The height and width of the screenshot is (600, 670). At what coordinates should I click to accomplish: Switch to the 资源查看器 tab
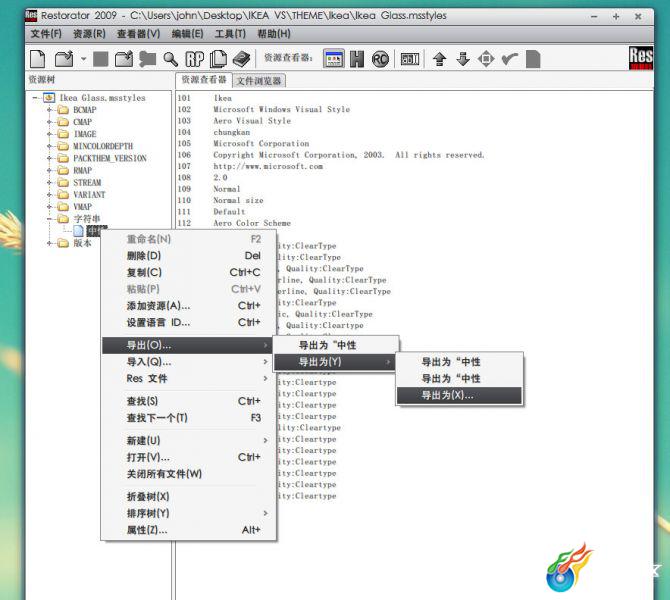204,80
